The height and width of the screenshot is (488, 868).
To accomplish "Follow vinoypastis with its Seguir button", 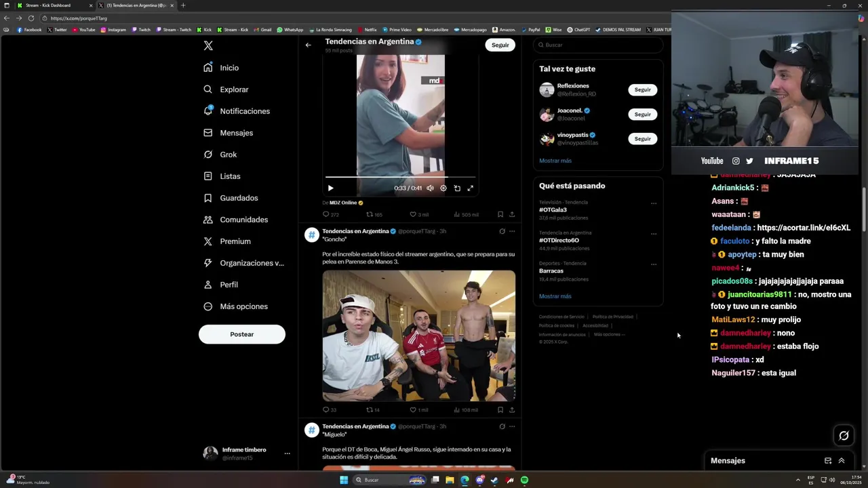I will click(643, 138).
